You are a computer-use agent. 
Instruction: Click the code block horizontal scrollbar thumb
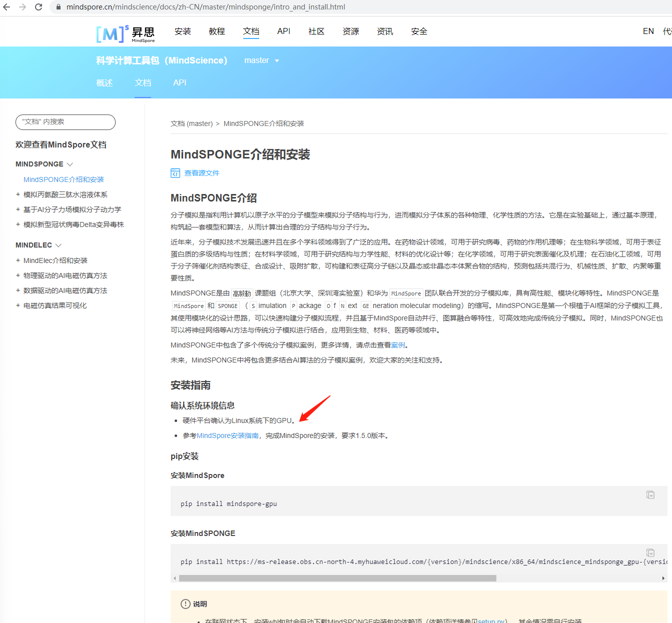338,578
